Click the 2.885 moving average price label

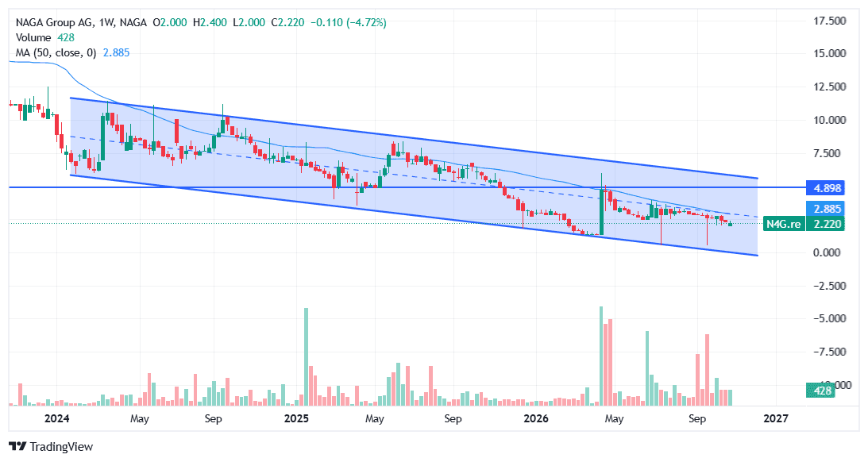[827, 209]
